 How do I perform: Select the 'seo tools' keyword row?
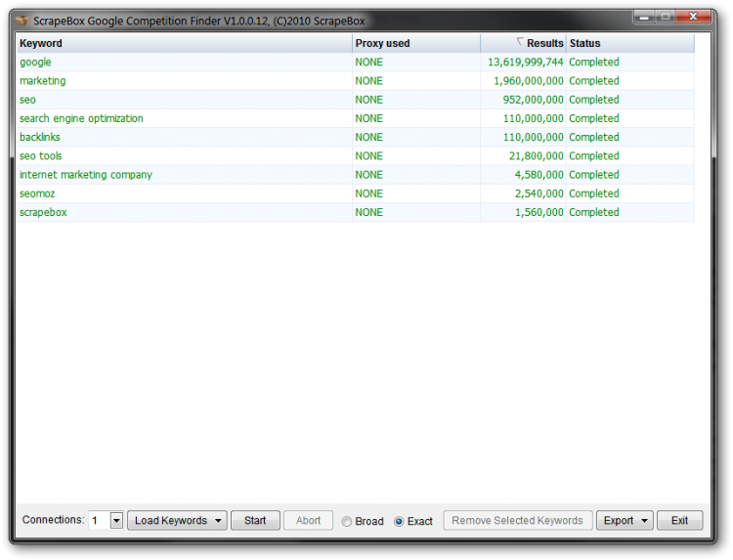tap(356, 155)
